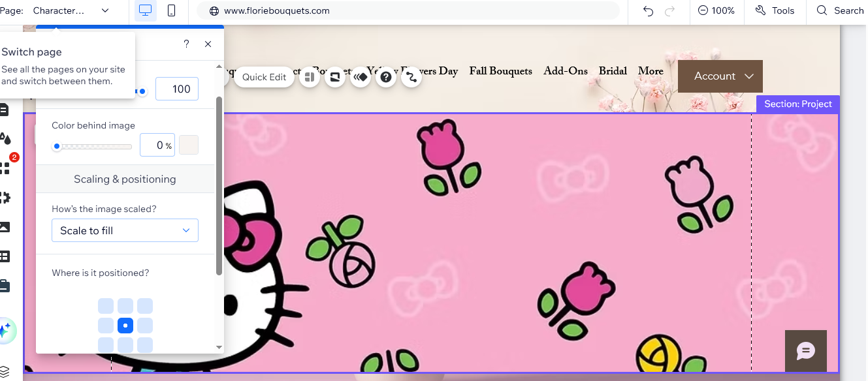Image resolution: width=868 pixels, height=381 pixels.
Task: Click the opacity value field showing 100
Action: pyautogui.click(x=177, y=89)
